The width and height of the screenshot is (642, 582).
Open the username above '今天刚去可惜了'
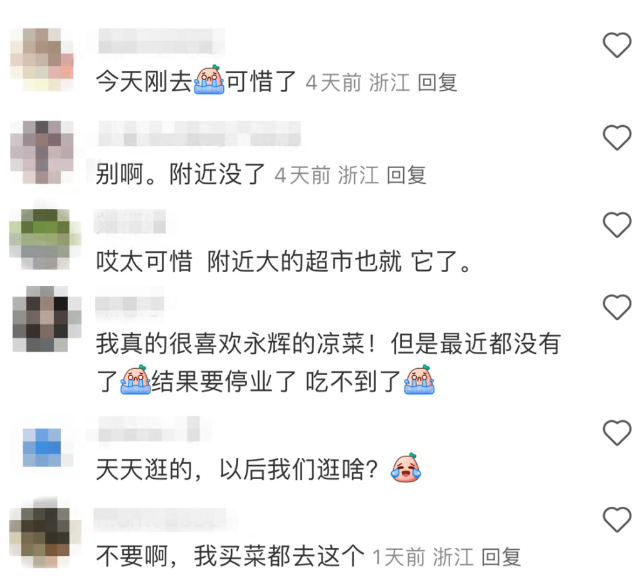tap(157, 41)
